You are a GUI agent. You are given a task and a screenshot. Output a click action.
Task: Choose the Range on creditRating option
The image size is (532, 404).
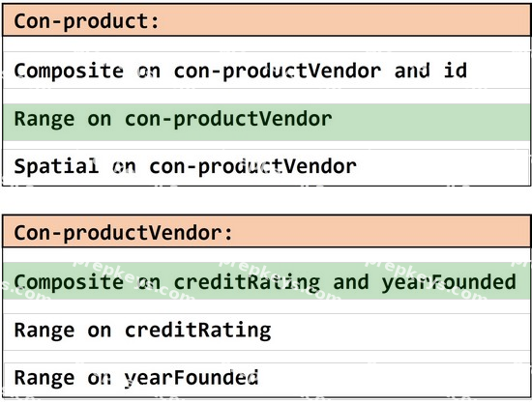[266, 332]
